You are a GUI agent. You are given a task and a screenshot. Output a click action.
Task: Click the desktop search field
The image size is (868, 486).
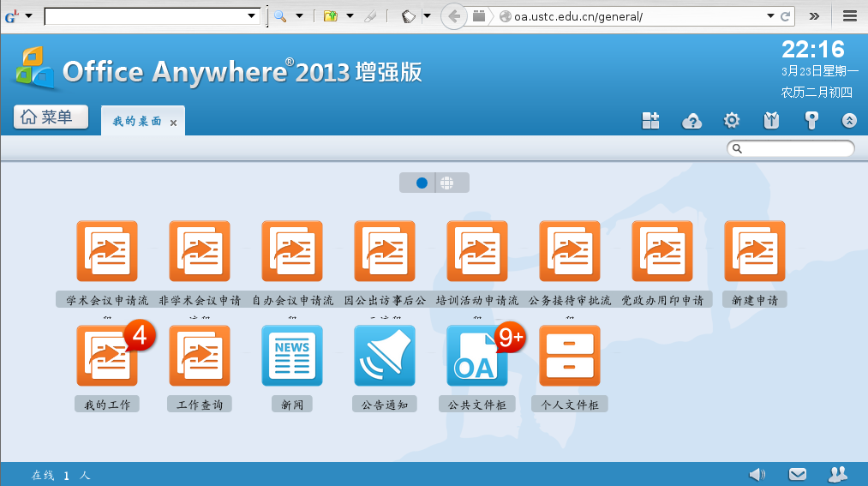click(x=791, y=148)
